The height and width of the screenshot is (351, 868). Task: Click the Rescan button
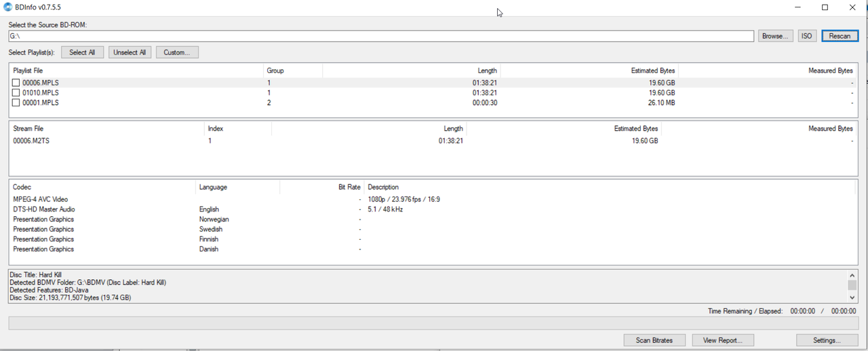[x=840, y=36]
